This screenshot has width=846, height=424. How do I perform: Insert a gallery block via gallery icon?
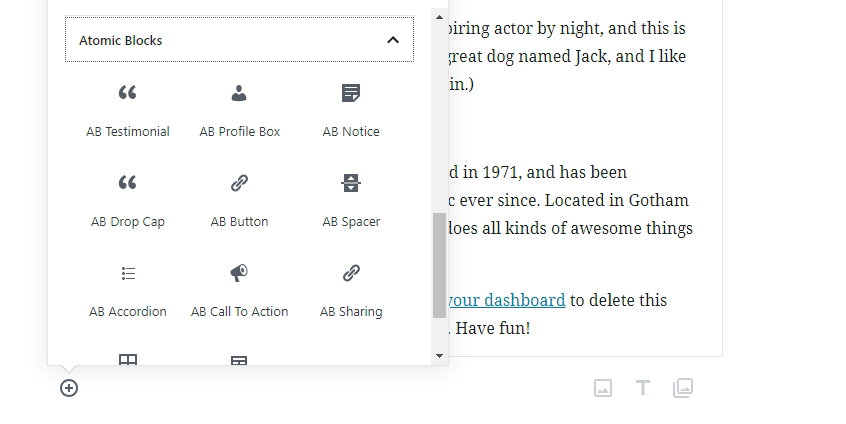coord(683,388)
